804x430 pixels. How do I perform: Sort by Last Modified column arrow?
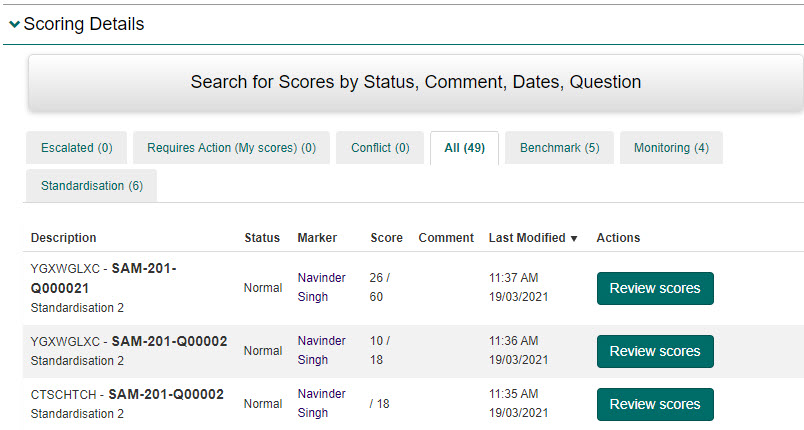click(574, 238)
